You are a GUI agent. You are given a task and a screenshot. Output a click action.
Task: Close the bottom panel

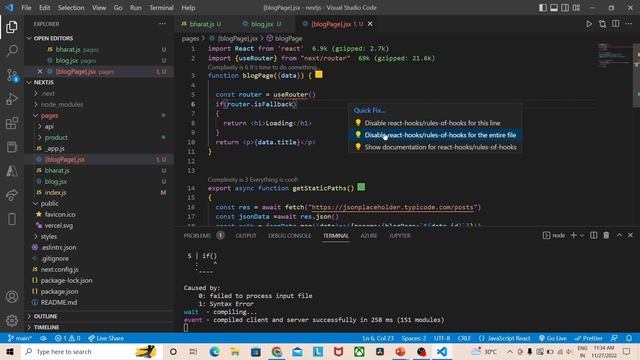tap(631, 236)
